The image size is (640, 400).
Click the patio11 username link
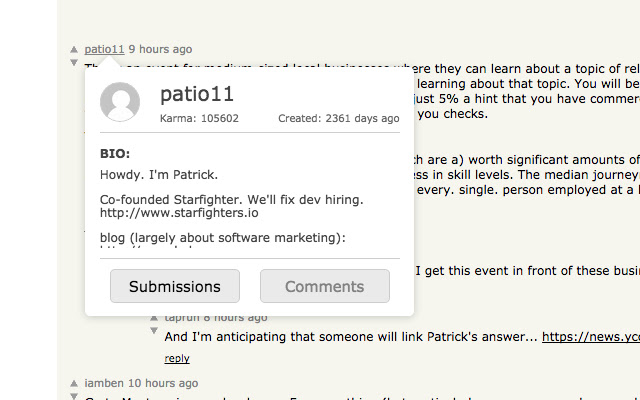click(x=104, y=49)
